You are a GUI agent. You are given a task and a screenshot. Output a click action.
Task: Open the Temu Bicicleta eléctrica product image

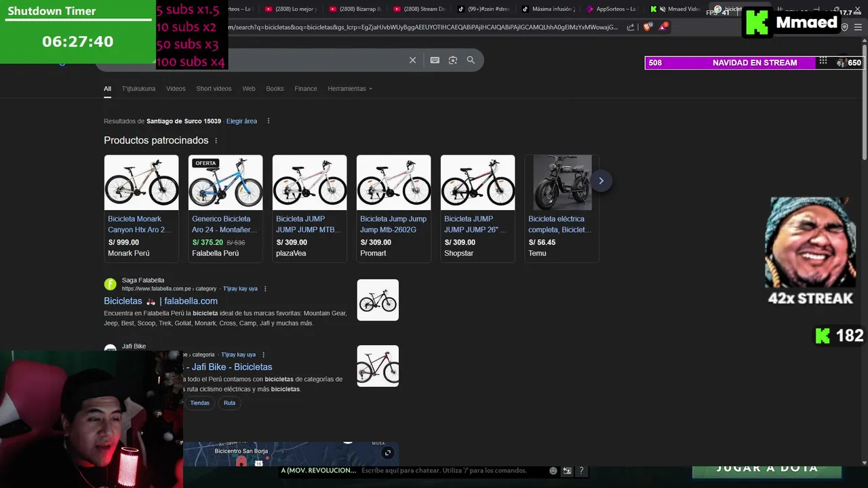click(x=561, y=182)
